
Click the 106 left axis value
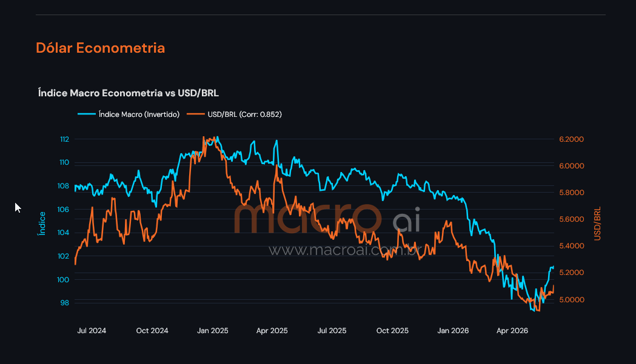pyautogui.click(x=63, y=210)
